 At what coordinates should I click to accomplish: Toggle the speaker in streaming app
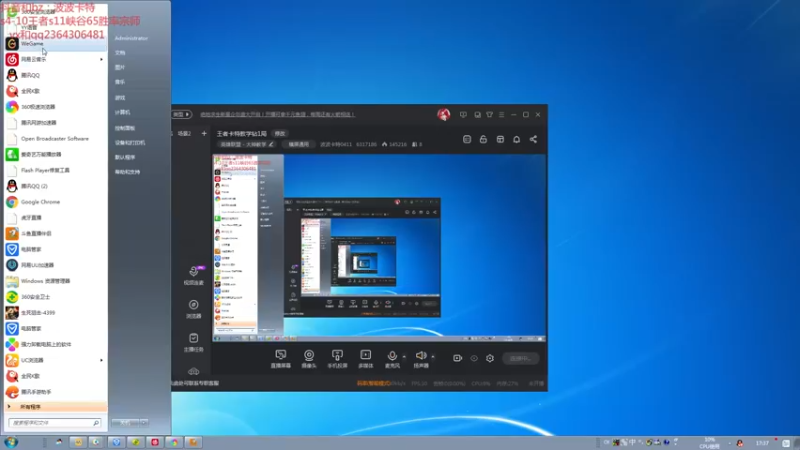click(x=421, y=359)
